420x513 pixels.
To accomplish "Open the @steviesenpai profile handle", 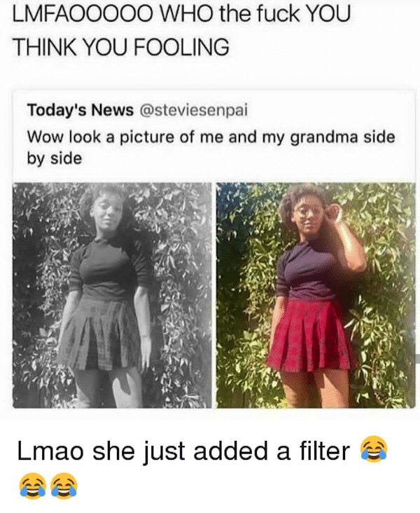I will [193, 110].
